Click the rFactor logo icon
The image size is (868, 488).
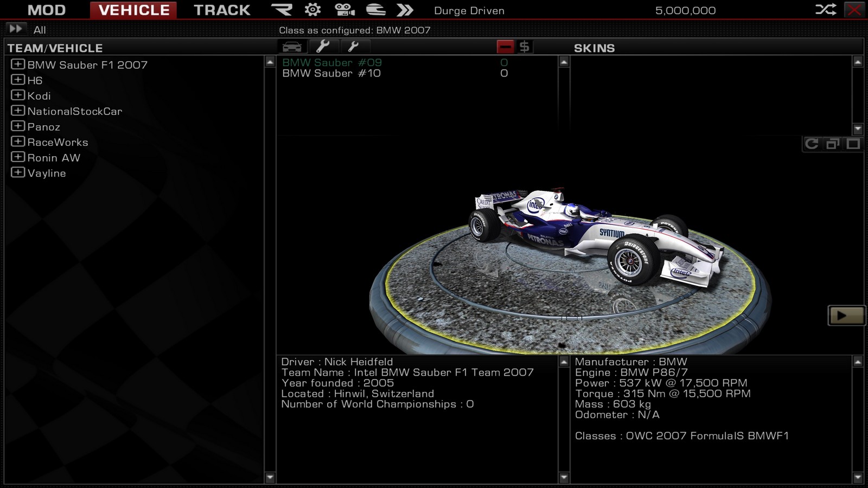pyautogui.click(x=282, y=10)
